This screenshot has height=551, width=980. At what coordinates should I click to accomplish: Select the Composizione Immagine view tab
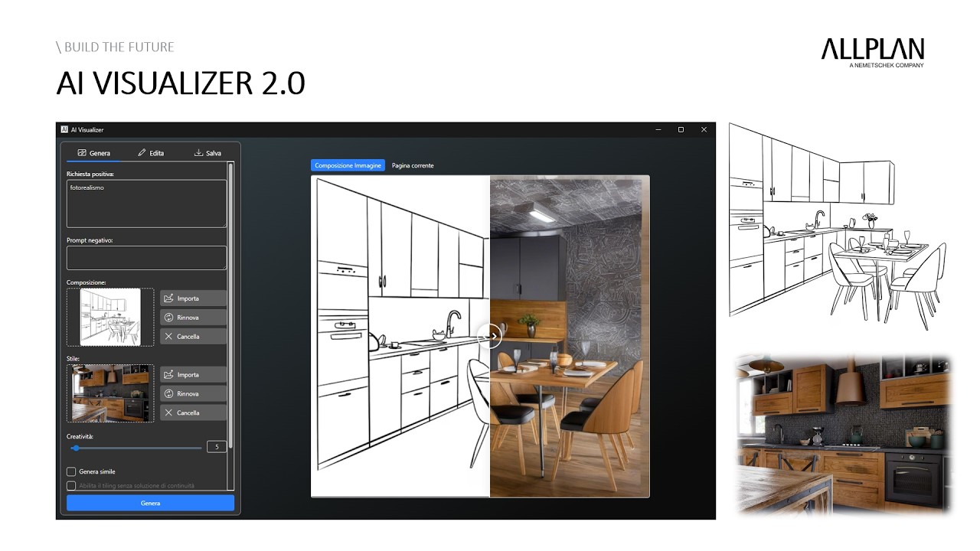(348, 165)
